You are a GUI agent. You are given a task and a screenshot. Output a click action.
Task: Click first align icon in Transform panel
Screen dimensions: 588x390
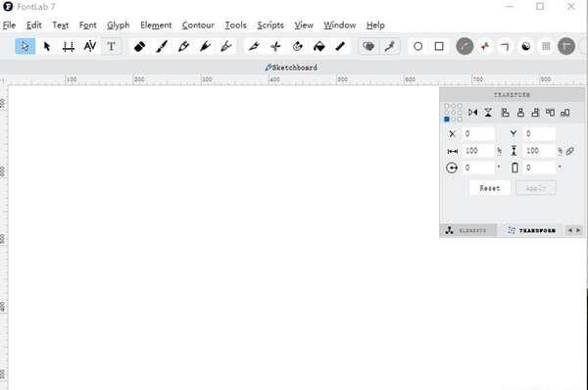click(x=506, y=113)
